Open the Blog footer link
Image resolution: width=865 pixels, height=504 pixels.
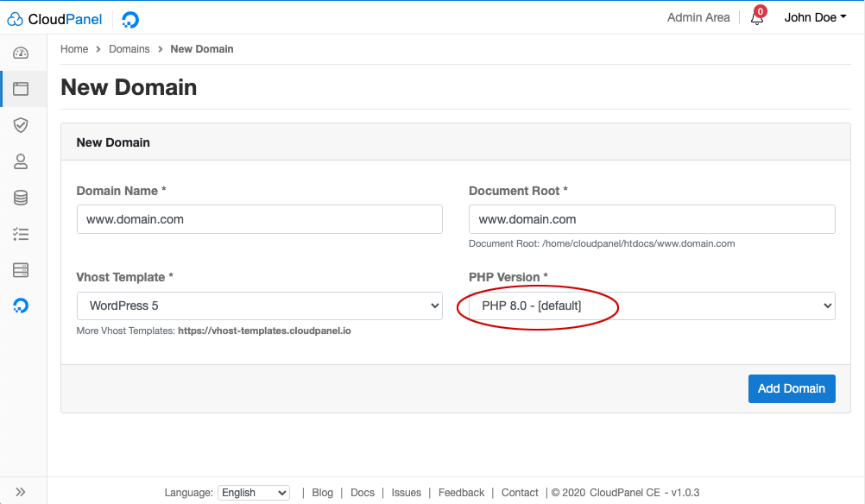pos(322,493)
